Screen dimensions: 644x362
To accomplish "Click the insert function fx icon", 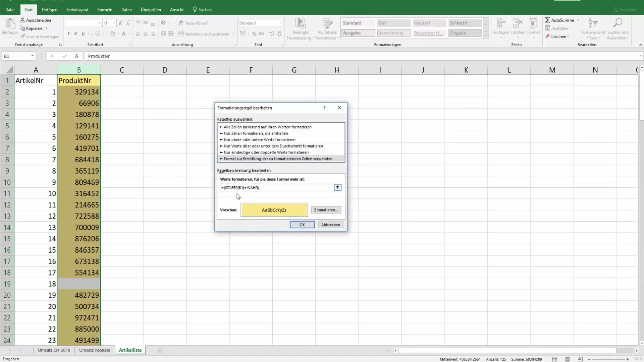I will click(x=76, y=56).
